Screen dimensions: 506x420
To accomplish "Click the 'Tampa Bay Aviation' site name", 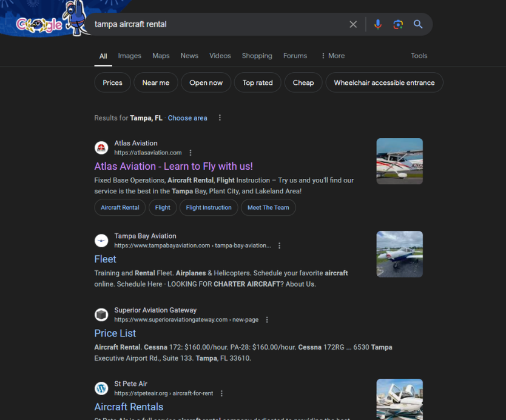I will pos(145,236).
